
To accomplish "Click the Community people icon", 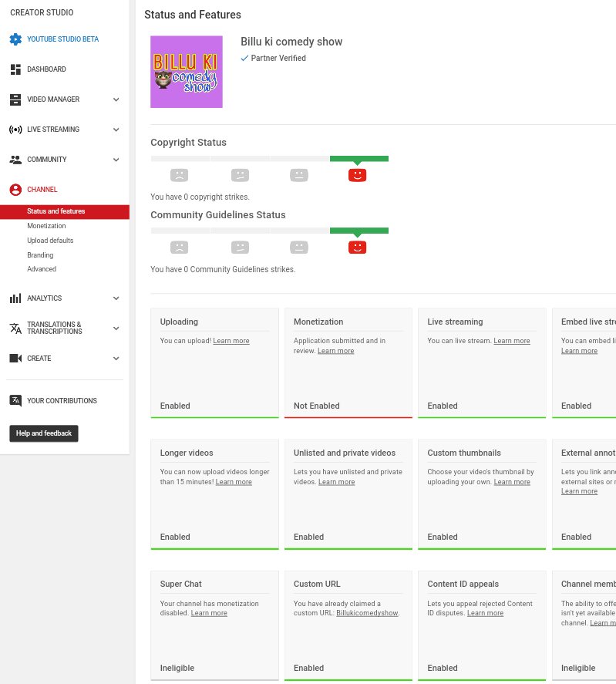I will (15, 160).
